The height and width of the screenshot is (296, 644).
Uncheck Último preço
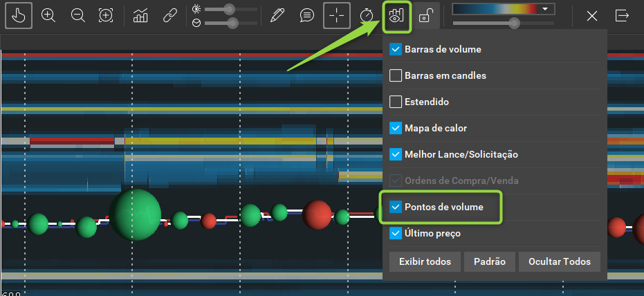click(396, 233)
